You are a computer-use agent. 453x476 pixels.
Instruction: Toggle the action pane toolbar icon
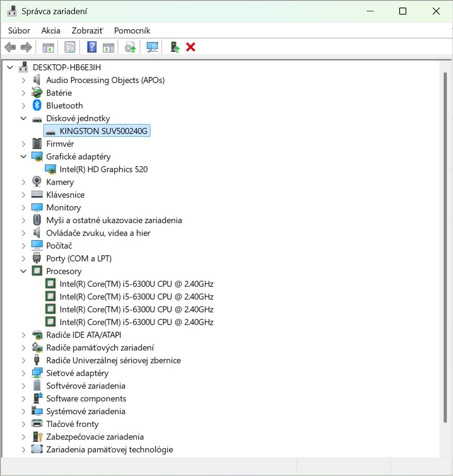[109, 47]
